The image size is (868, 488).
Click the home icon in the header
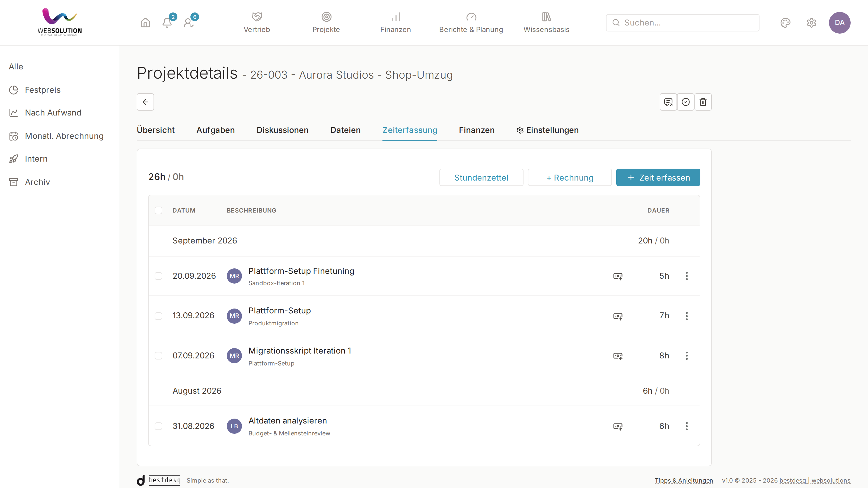click(145, 23)
